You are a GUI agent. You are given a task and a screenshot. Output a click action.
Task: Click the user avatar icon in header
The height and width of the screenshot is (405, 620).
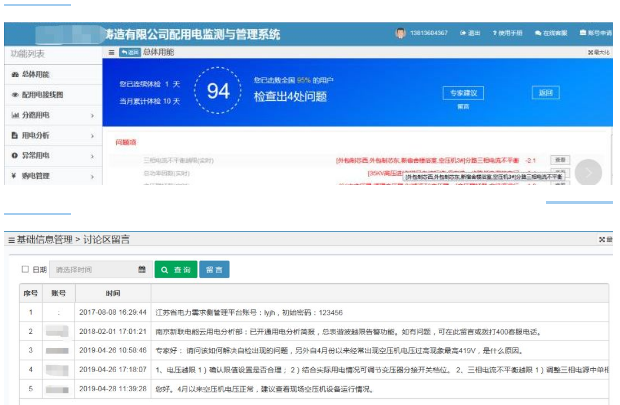pos(400,33)
